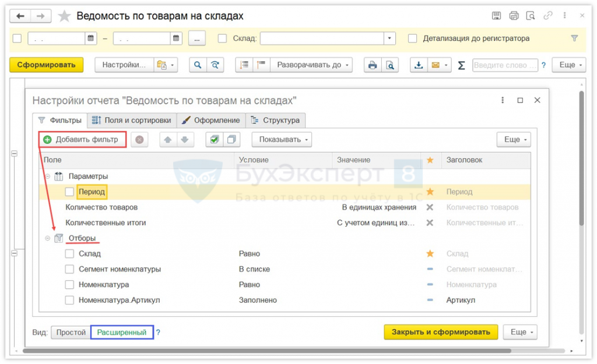Open dropdown arrow beside the email icon
This screenshot has width=597, height=364.
(446, 65)
